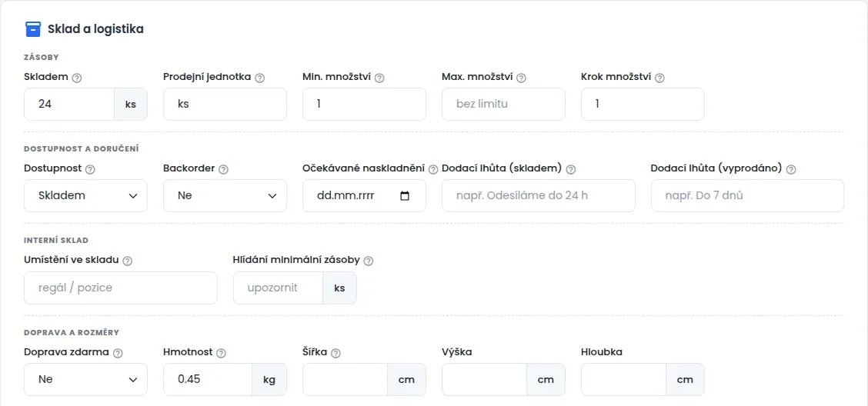868x406 pixels.
Task: Click the DOSTUPNOST A DORUČENÍ heading
Action: tap(82, 149)
